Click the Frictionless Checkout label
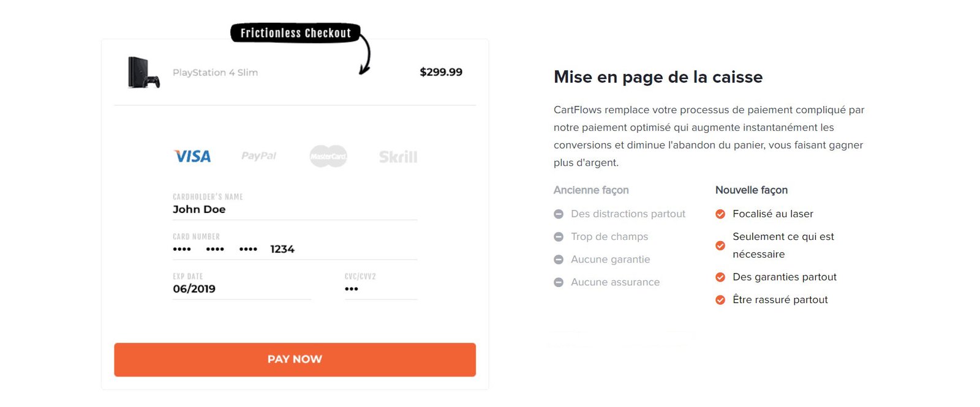Viewport: 980px width, 407px height. 295,33
